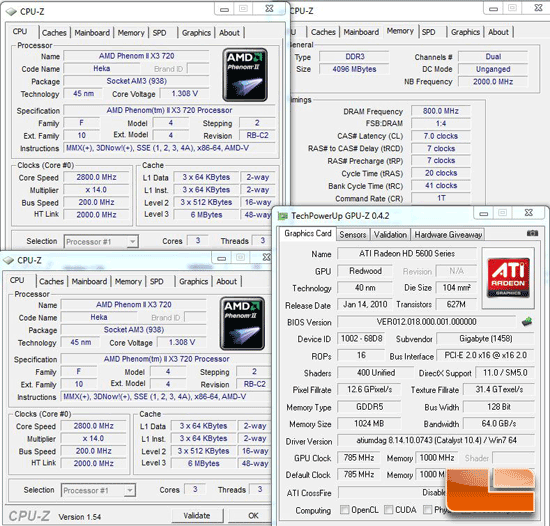Open About tab in rear CPU-Z CPU window
Viewport: 550px width, 526px height.
tap(229, 33)
